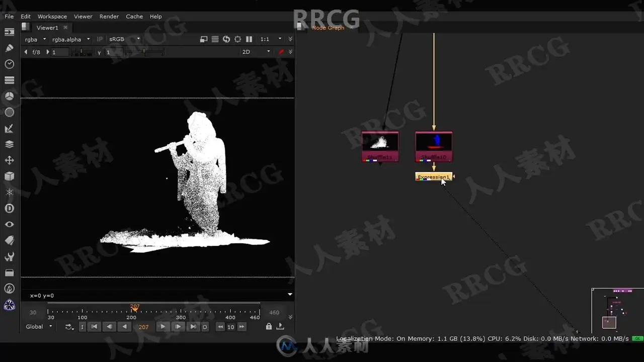644x362 pixels.
Task: Click the viewer gain slider
Action: (x=82, y=52)
